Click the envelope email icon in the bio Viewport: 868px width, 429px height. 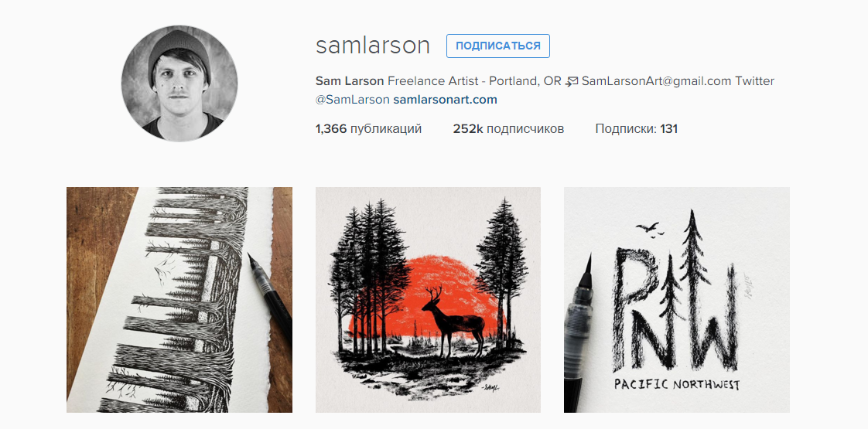(572, 82)
